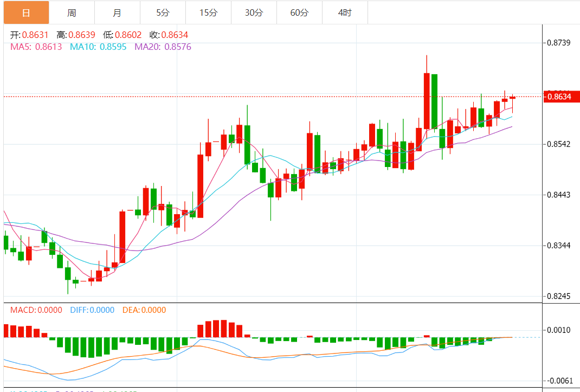Select the 日 daily chart tab
Image resolution: width=580 pixels, height=392 pixels.
point(26,12)
